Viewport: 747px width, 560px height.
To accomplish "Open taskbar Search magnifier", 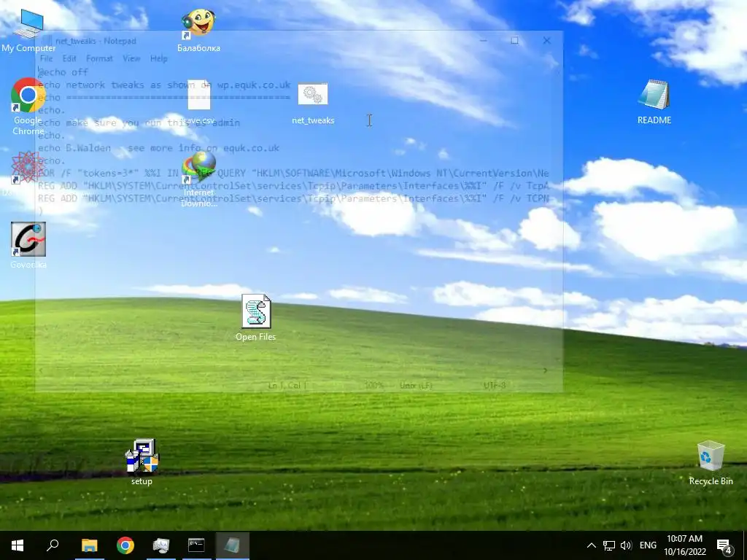I will tap(53, 545).
